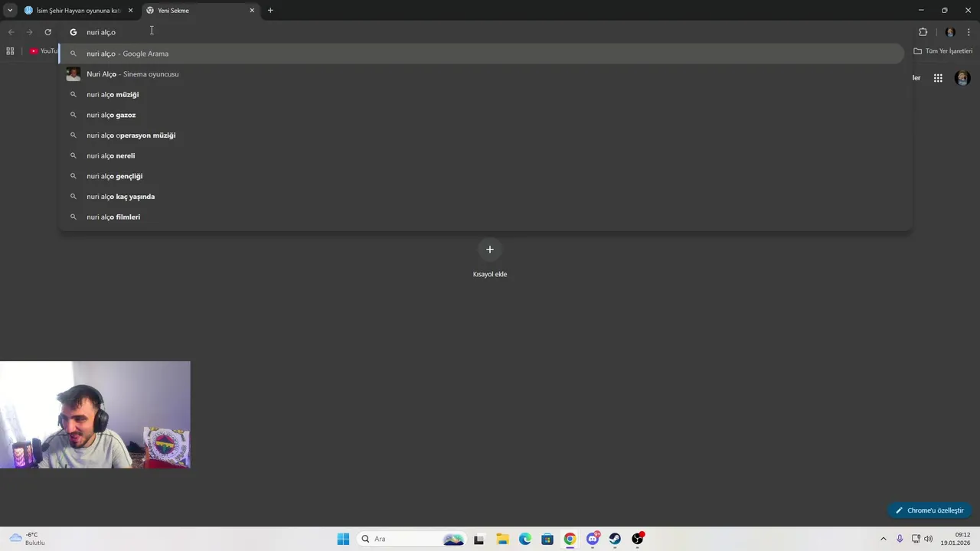The image size is (980, 551).
Task: Open Microsoft Edge from the taskbar
Action: pos(525,539)
